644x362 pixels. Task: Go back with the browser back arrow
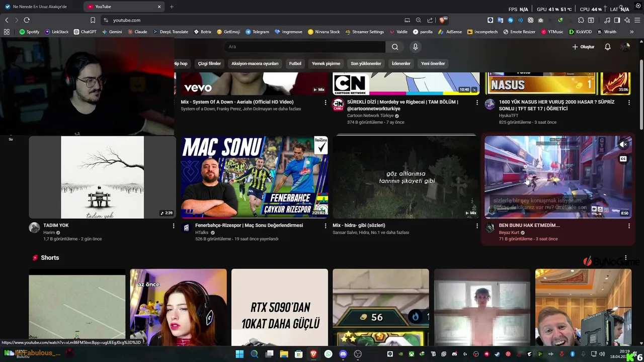click(x=7, y=20)
